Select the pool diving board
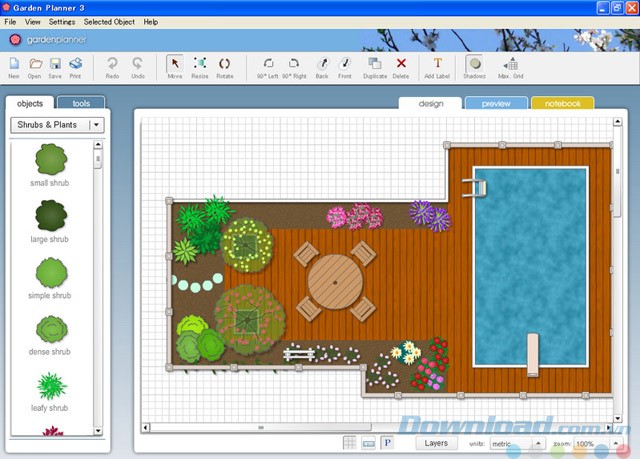 tap(533, 355)
